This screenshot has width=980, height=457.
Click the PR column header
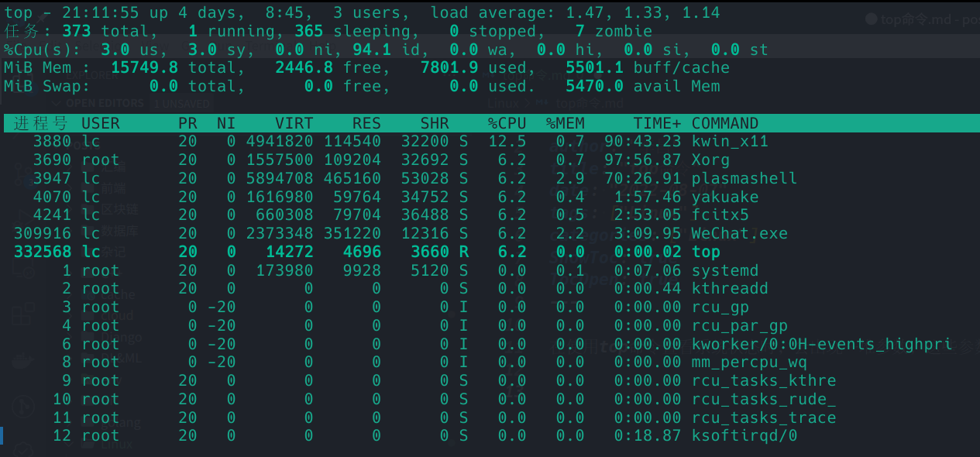pyautogui.click(x=187, y=123)
